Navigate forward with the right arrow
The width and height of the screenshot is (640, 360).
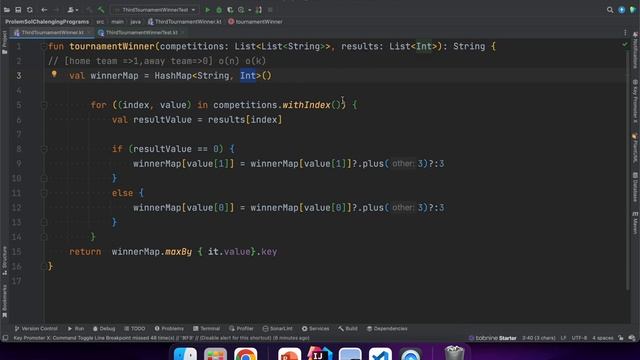tap(56, 10)
